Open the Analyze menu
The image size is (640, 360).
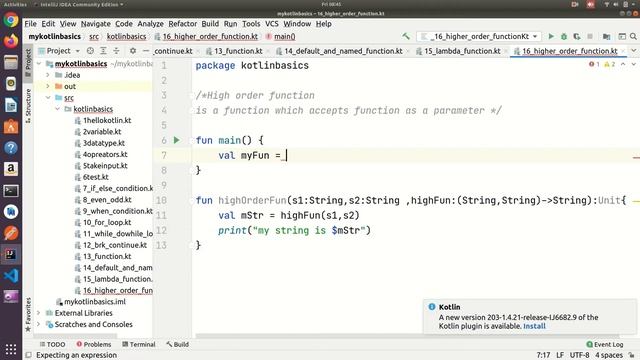pyautogui.click(x=150, y=24)
